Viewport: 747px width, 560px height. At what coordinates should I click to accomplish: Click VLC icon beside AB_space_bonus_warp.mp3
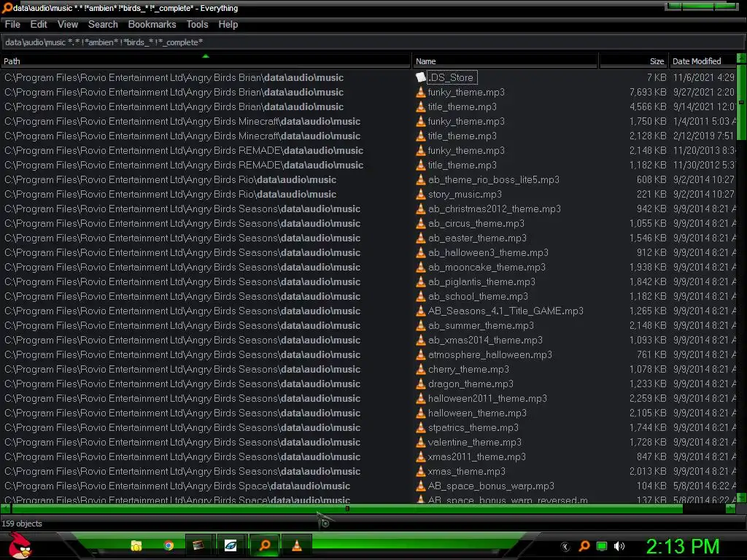pyautogui.click(x=420, y=486)
